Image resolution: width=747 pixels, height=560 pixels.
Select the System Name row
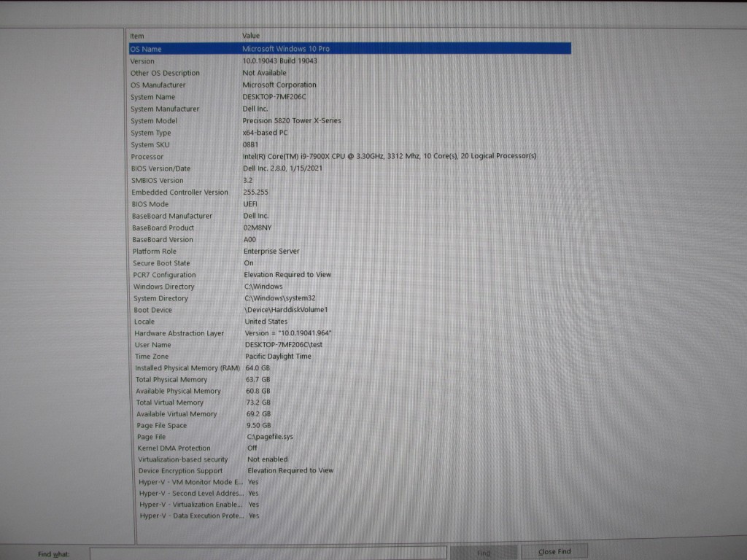[349, 97]
